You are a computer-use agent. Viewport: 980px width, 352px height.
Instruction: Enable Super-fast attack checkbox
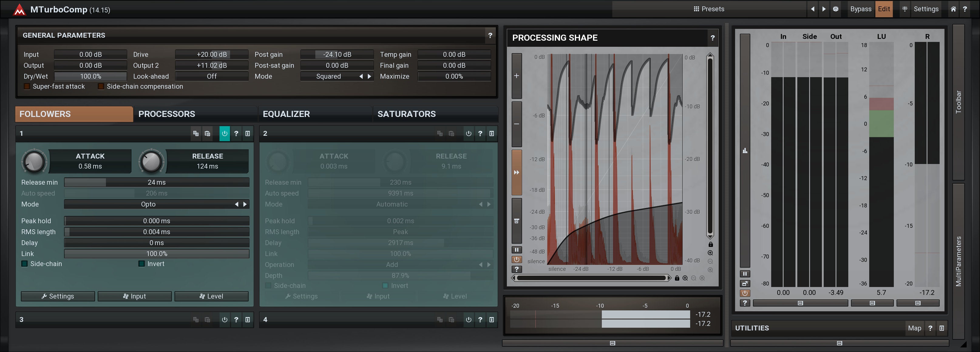click(x=27, y=87)
